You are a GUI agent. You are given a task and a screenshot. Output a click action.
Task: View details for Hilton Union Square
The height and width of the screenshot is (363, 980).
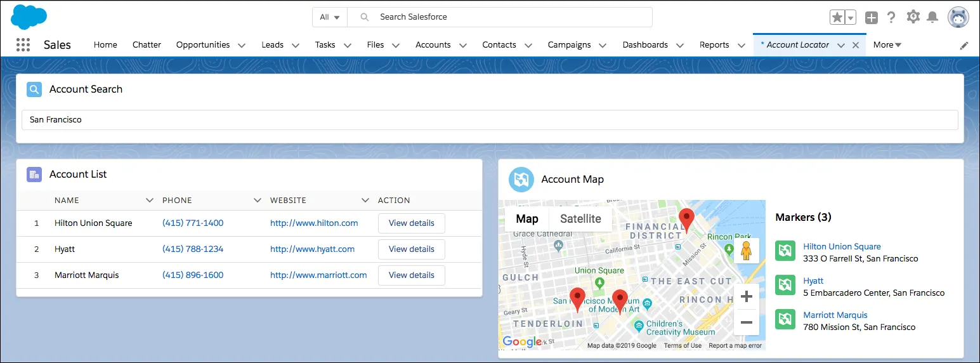pos(412,223)
